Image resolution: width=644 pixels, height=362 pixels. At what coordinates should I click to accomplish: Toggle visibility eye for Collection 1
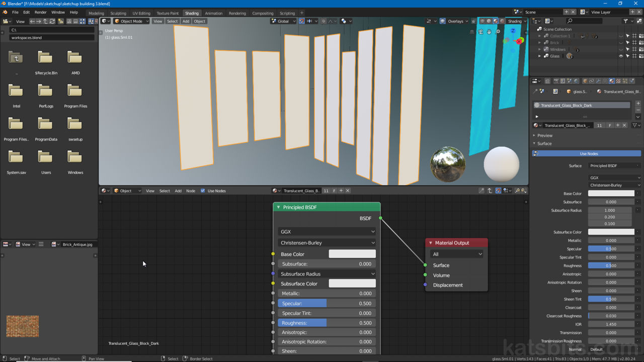(x=621, y=36)
